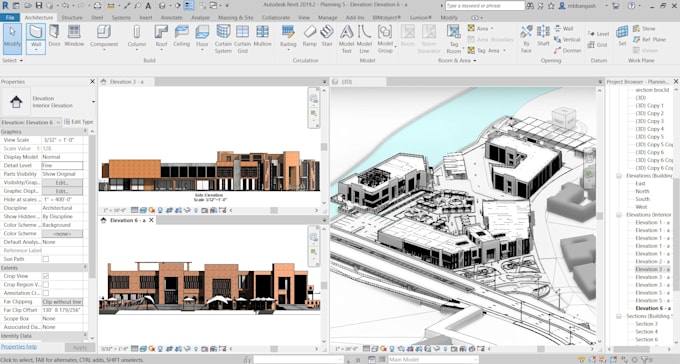
Task: Pick the Window tool
Action: [x=74, y=36]
